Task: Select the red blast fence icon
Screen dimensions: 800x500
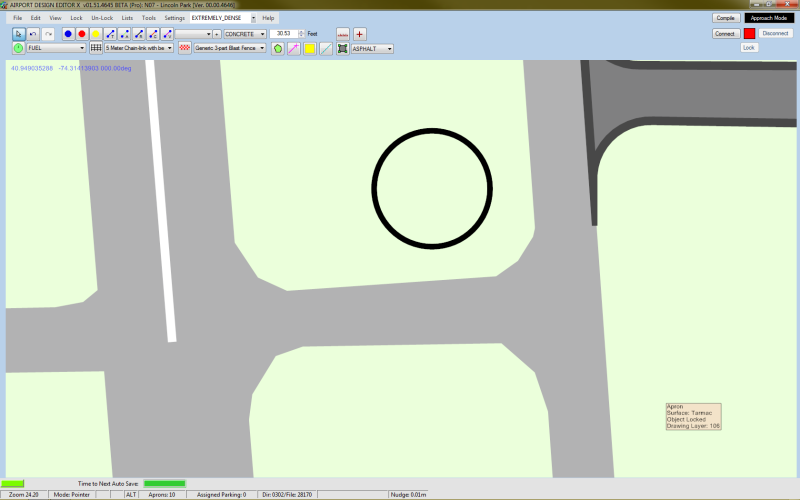Action: tap(185, 48)
